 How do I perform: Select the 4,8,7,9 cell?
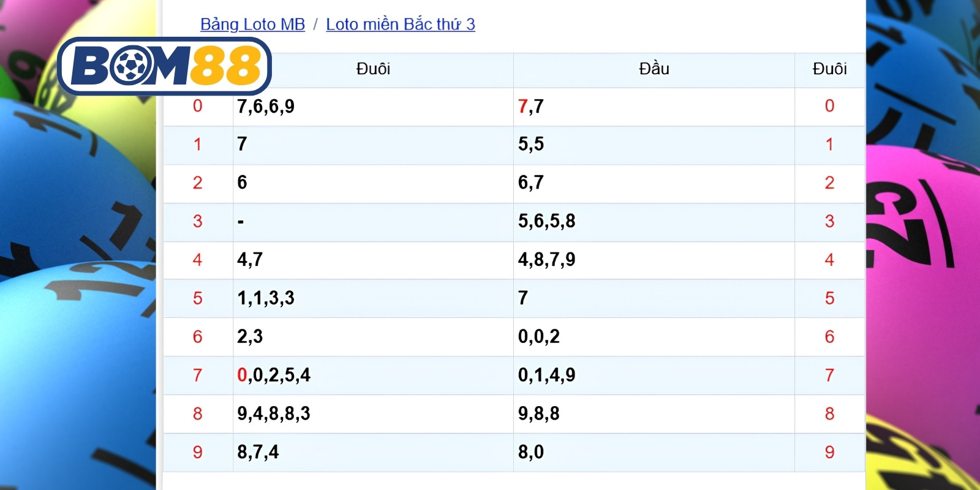pos(654,260)
